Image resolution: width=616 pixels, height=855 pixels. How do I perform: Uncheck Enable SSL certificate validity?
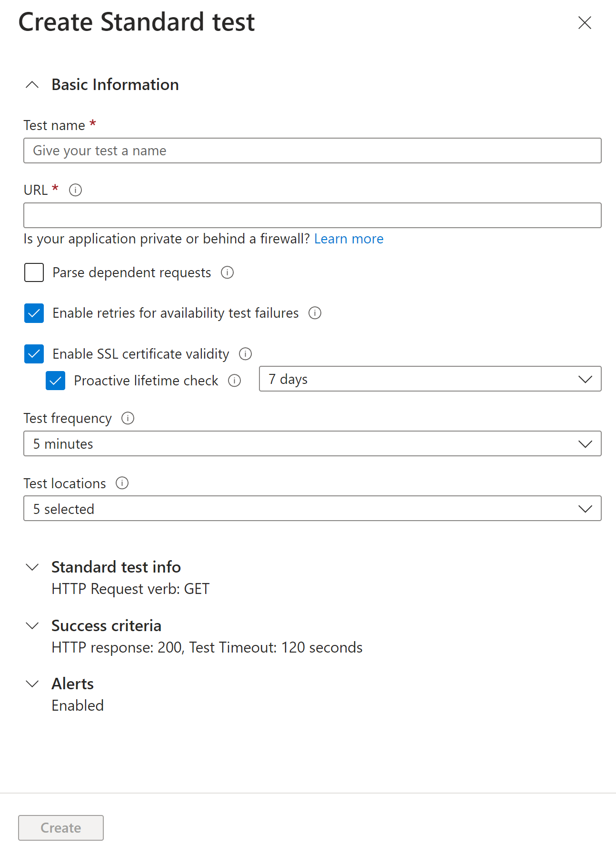point(34,354)
